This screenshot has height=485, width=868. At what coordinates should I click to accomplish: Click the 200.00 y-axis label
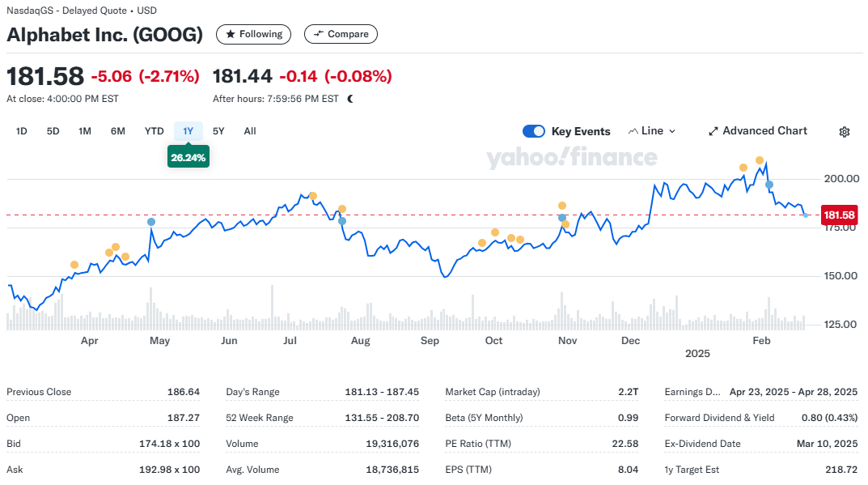click(x=841, y=178)
